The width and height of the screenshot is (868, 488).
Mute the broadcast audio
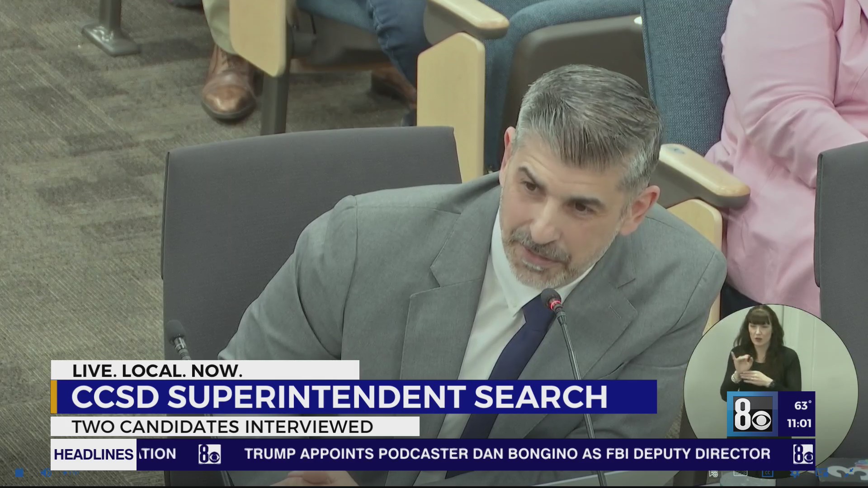point(46,474)
